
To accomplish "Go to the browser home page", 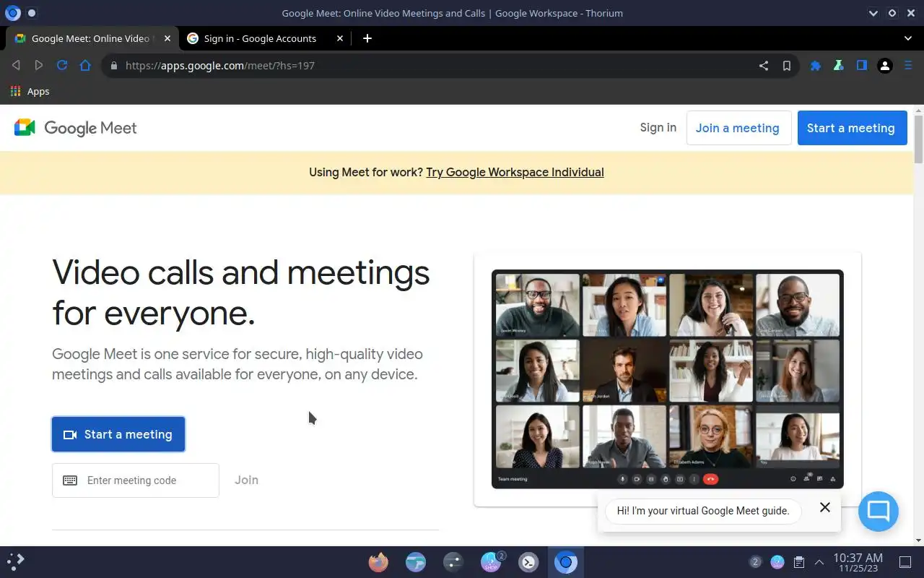I will (x=85, y=66).
